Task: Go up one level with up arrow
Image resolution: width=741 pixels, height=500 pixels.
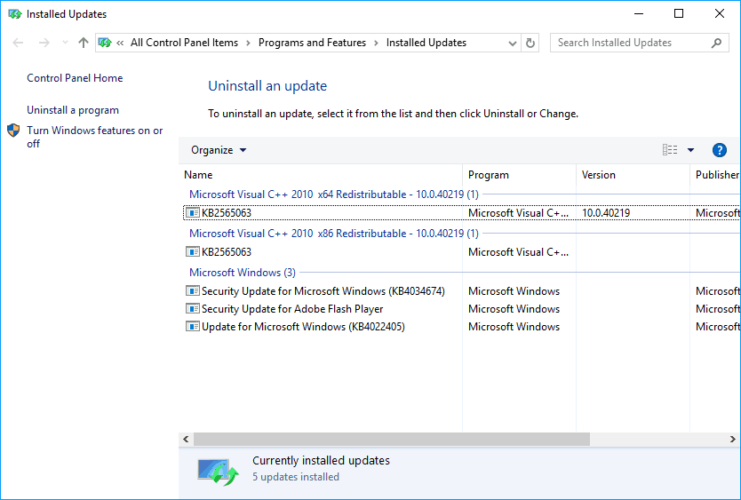Action: (83, 43)
